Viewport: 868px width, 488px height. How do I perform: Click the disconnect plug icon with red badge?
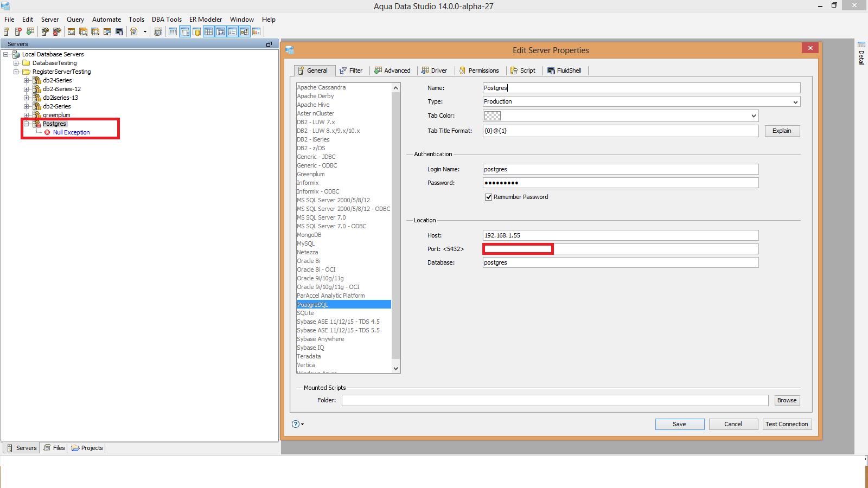click(x=57, y=32)
